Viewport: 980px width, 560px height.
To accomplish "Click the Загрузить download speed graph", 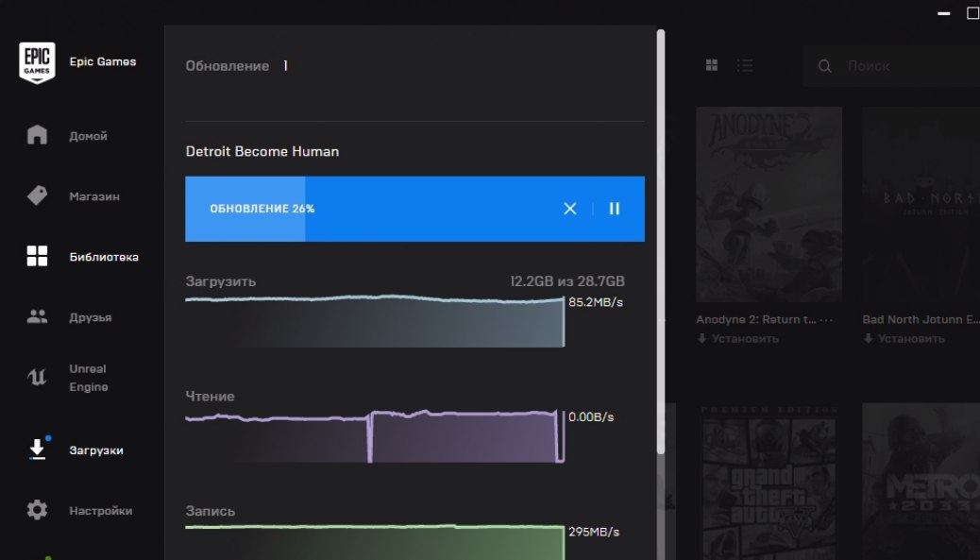I will click(x=375, y=322).
